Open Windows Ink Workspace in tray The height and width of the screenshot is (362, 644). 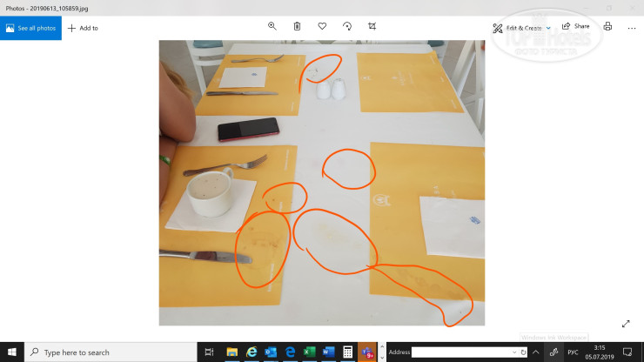pos(553,352)
